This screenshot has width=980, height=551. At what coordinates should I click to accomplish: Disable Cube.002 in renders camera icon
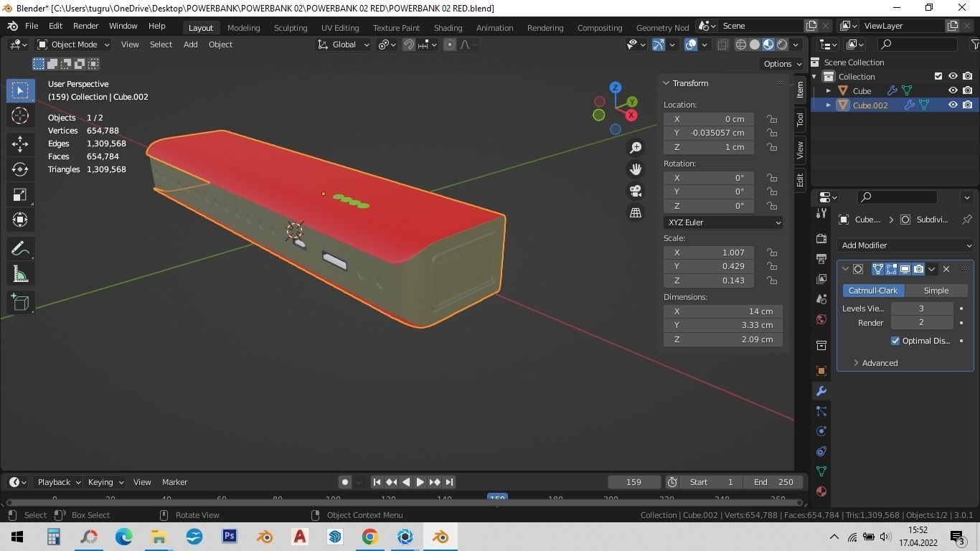(967, 105)
